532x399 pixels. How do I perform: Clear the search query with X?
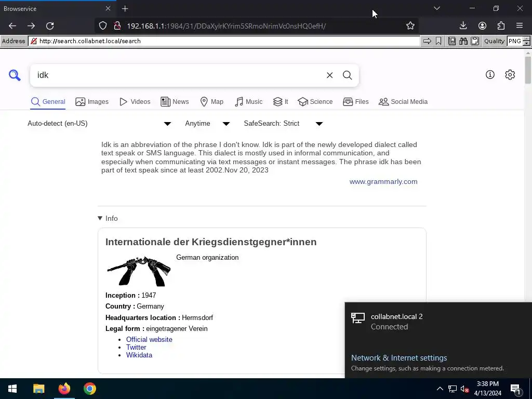(329, 75)
